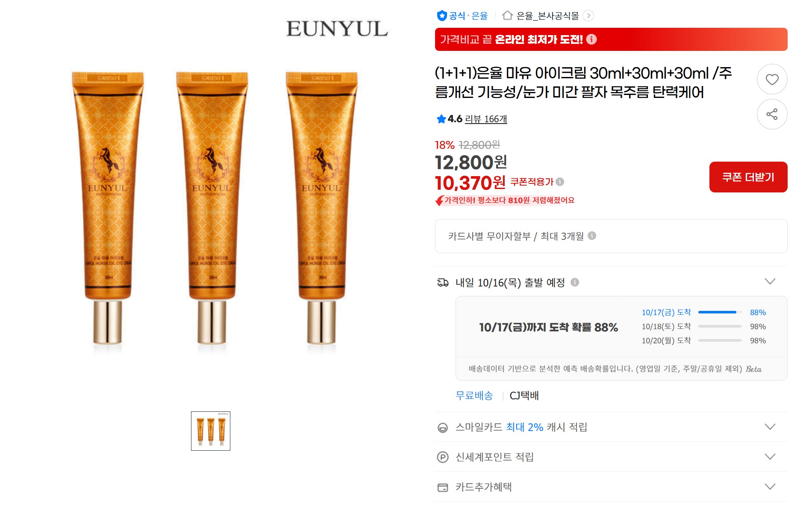Click the arrow icon after store name
The image size is (812, 508).
(x=588, y=16)
